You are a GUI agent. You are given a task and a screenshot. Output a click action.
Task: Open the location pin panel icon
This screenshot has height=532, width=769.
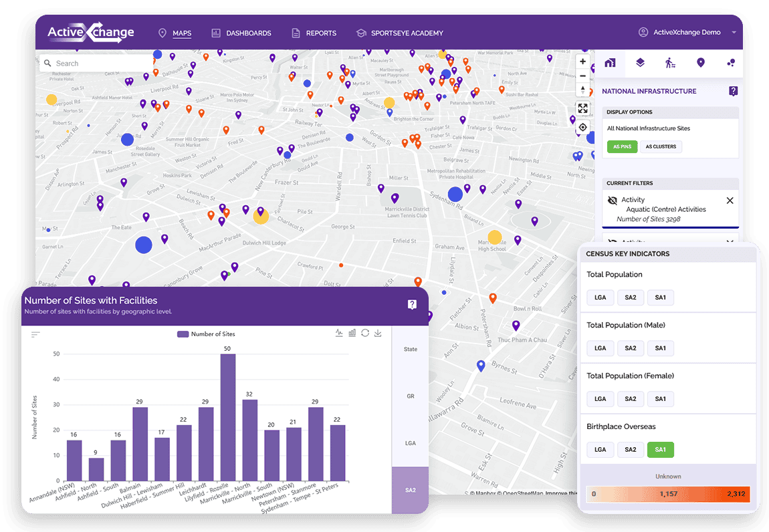[701, 63]
